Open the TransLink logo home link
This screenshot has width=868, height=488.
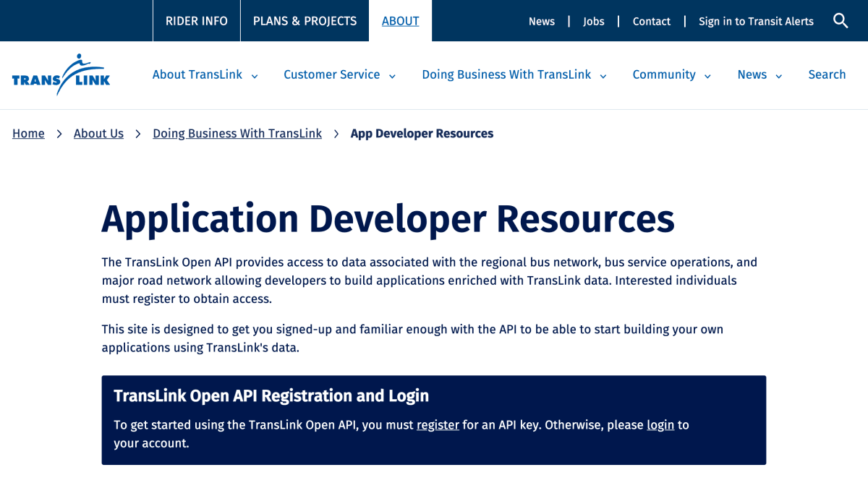61,74
